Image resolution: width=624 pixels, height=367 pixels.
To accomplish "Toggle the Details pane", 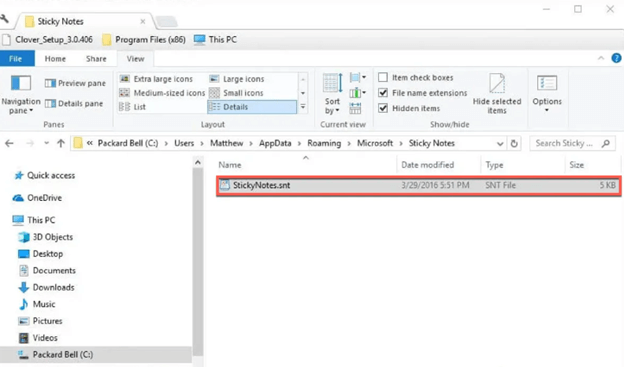I will point(74,103).
